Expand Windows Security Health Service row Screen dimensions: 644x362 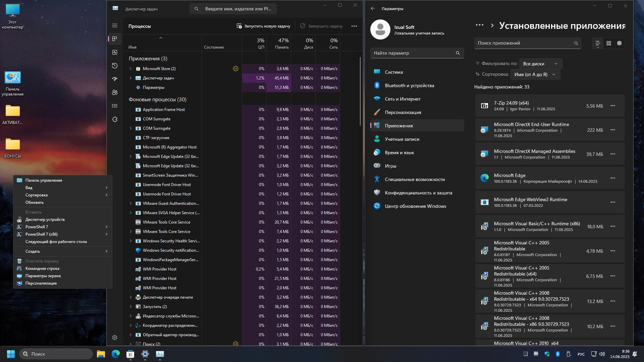tap(131, 241)
